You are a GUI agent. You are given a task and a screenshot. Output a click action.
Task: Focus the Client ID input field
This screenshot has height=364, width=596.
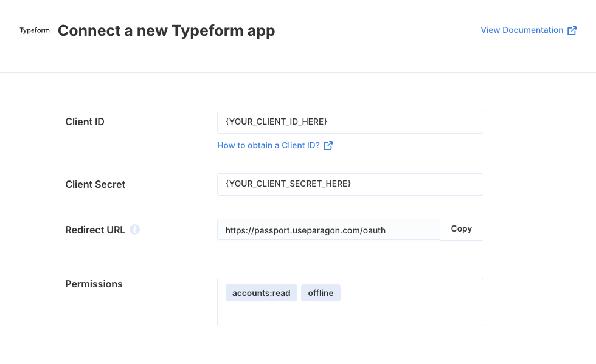[x=350, y=122]
